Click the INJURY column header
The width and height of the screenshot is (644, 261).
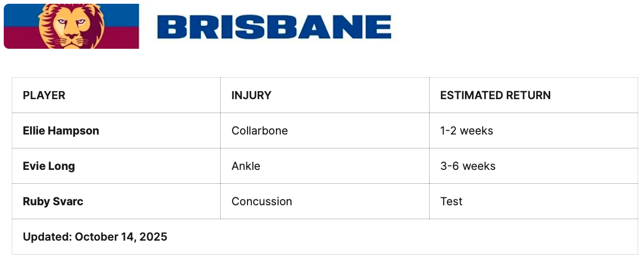point(251,95)
